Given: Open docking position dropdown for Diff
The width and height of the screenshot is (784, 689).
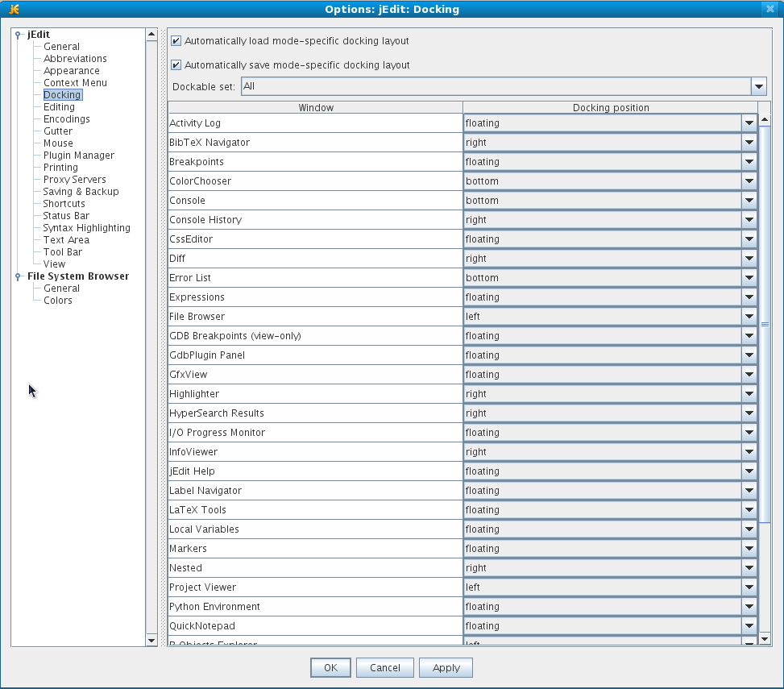Looking at the screenshot, I should 749,259.
